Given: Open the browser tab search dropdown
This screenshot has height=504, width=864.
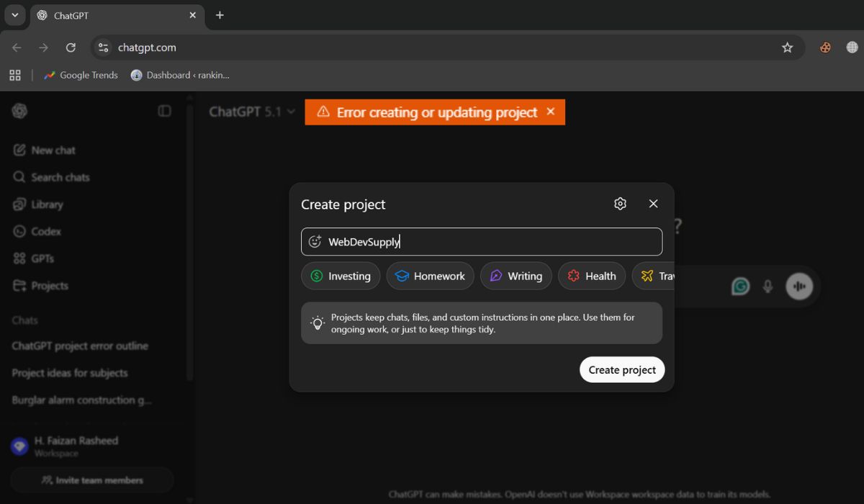Looking at the screenshot, I should [14, 14].
